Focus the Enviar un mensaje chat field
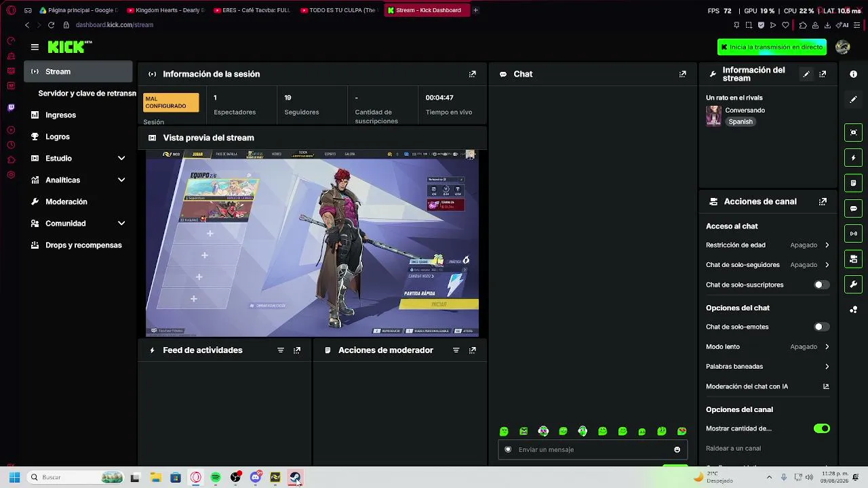868x488 pixels. (593, 450)
